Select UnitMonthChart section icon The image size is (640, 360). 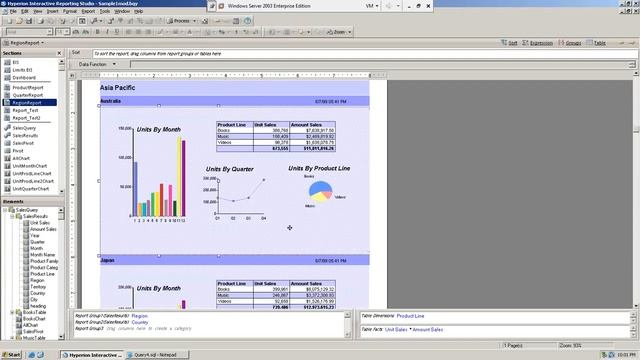pos(7,166)
